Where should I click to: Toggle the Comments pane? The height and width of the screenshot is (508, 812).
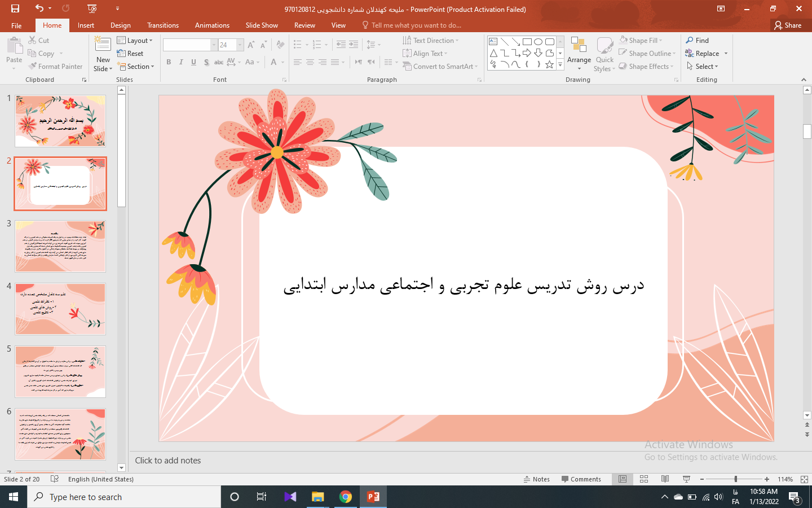(x=581, y=479)
